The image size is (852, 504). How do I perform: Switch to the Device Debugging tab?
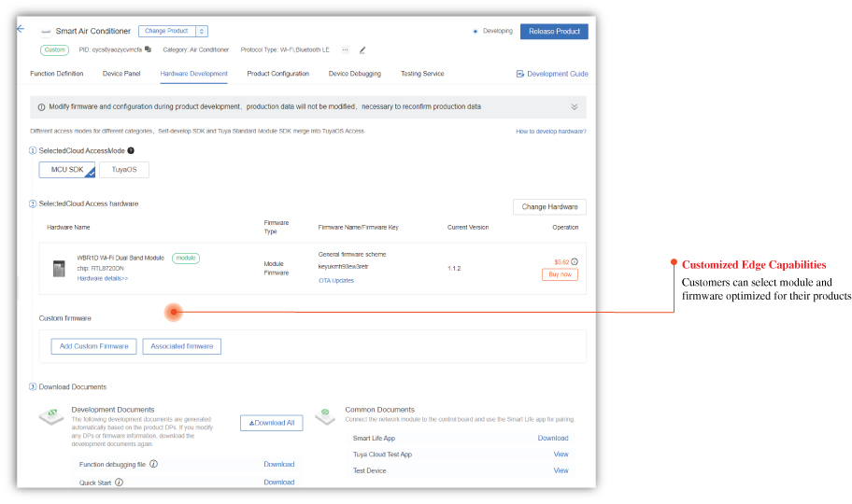(x=354, y=74)
